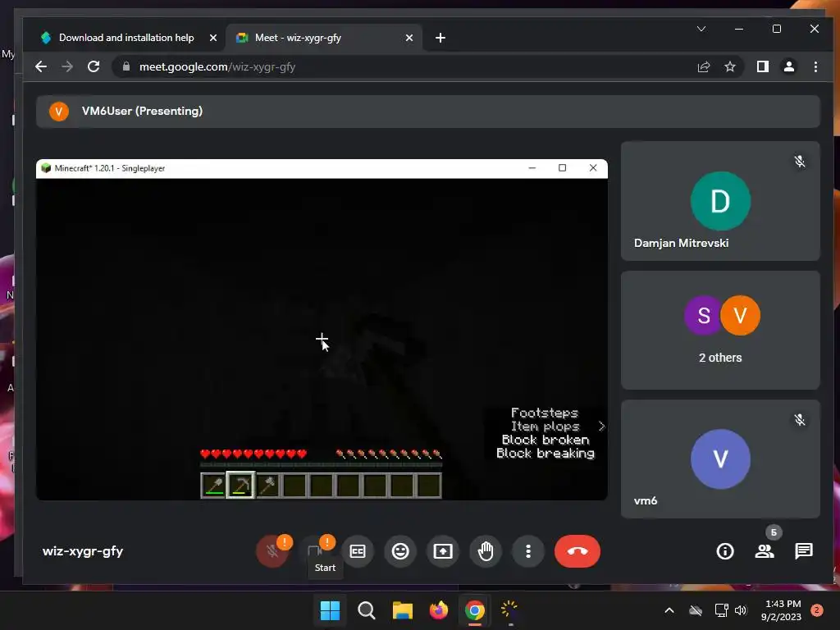Switch to Download and installation help tab
The width and height of the screenshot is (840, 630).
pyautogui.click(x=126, y=38)
